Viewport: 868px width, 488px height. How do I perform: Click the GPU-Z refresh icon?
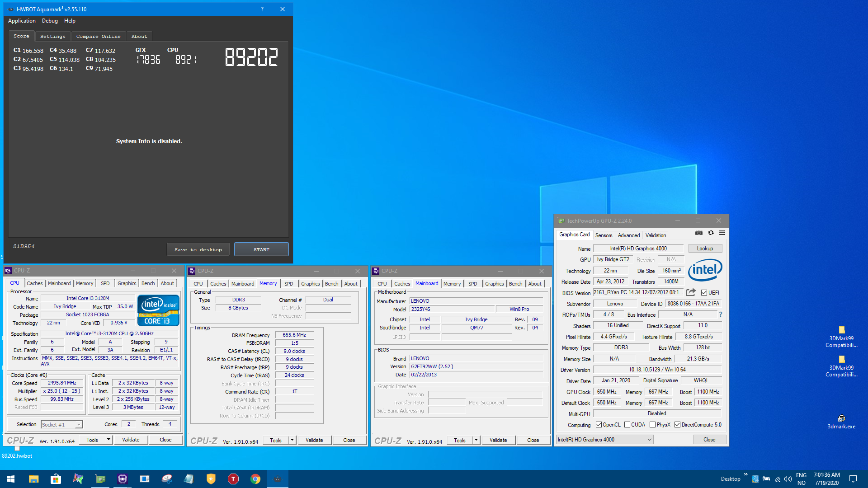(711, 233)
